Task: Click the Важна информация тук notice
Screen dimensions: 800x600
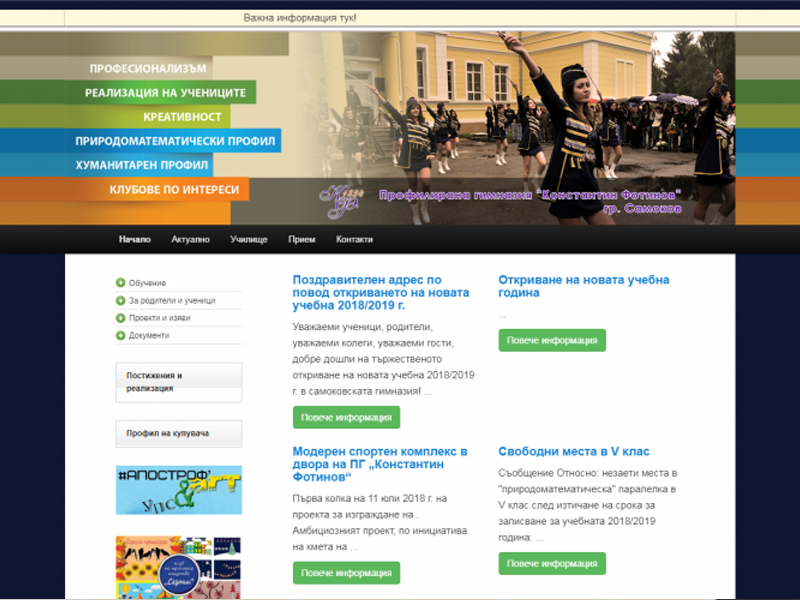Action: (x=300, y=18)
